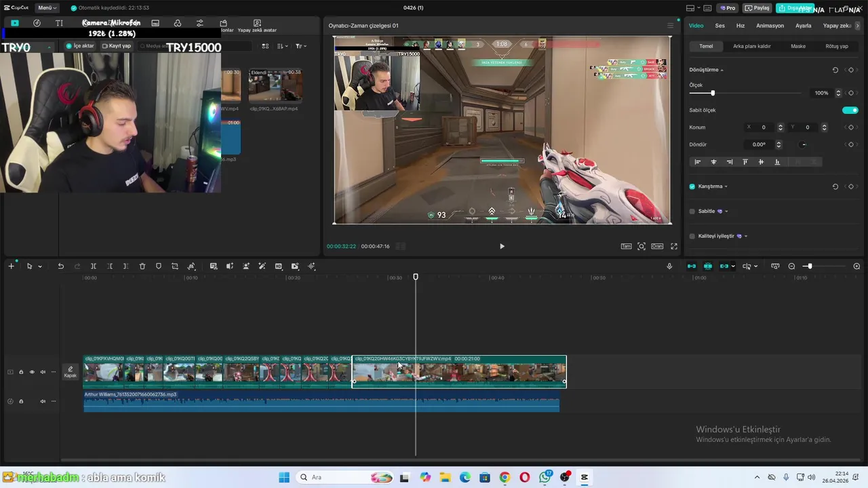Click the fit timeline preview icon
Image resolution: width=868 pixels, height=488 pixels.
pyautogui.click(x=775, y=266)
